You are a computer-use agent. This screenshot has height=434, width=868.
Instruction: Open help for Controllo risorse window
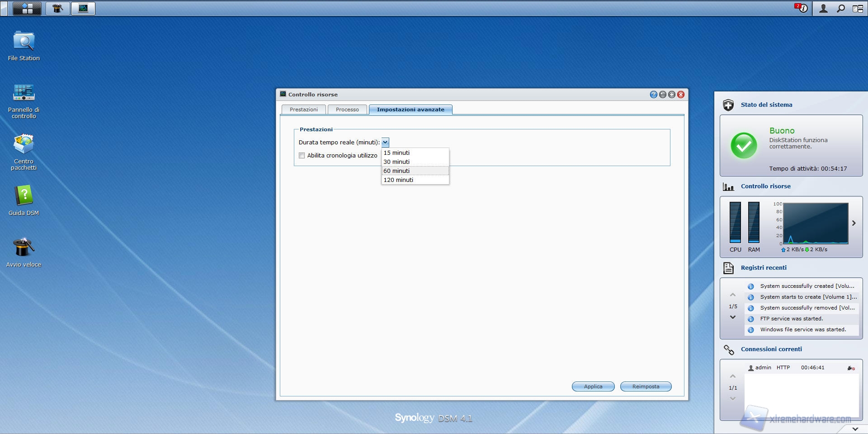[x=653, y=95]
